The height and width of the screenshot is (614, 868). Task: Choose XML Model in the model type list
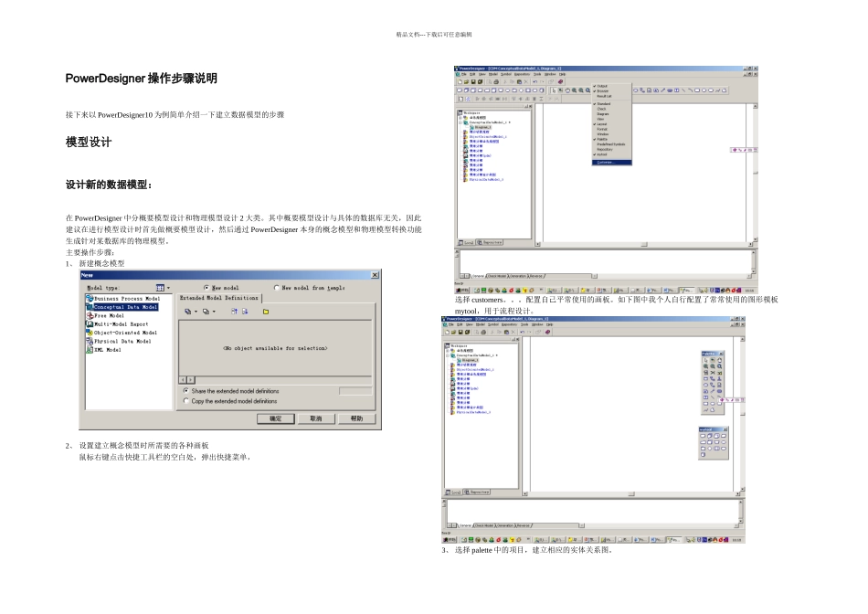[103, 350]
